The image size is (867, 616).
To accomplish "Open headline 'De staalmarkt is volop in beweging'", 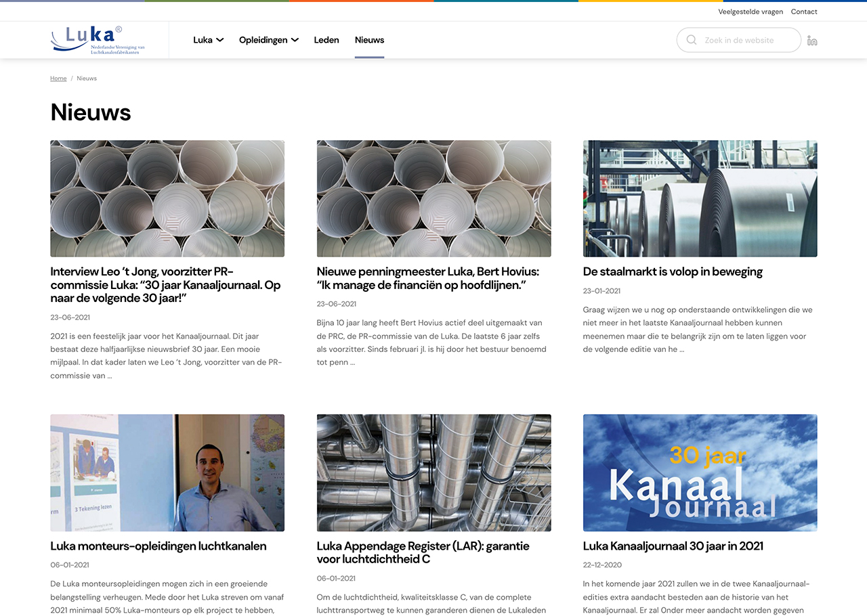I will pos(673,271).
